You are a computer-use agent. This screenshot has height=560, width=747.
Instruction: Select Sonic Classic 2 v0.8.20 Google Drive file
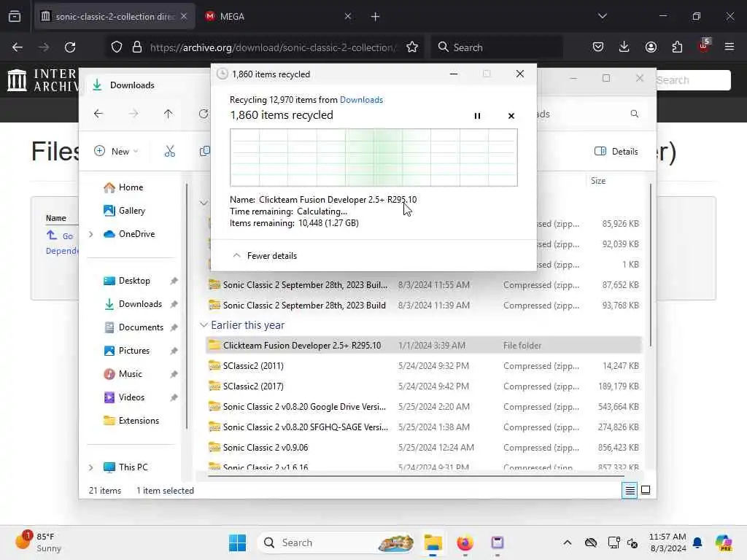click(424, 407)
